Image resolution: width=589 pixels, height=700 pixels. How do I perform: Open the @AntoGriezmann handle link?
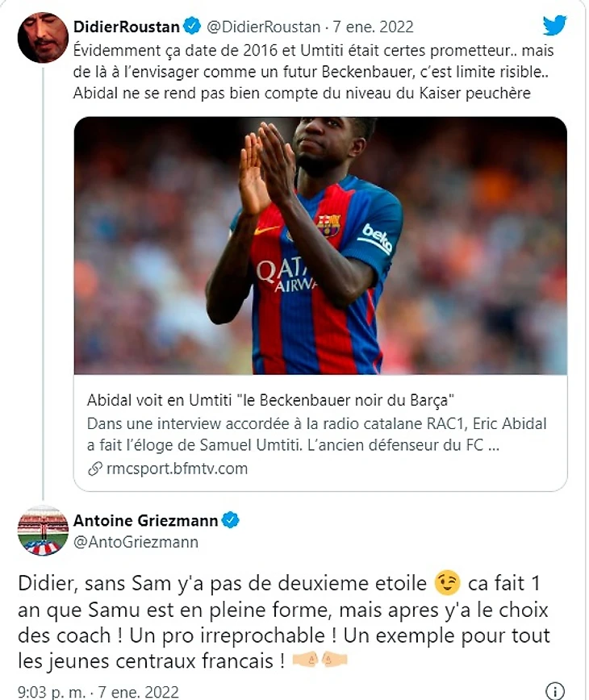[x=136, y=543]
